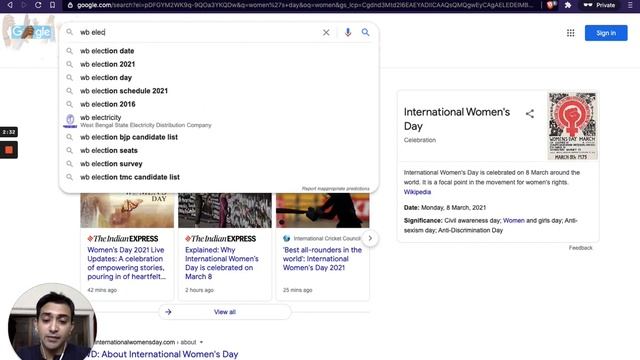Click the West Bengal electricity company logo
The width and height of the screenshot is (640, 360).
tap(70, 121)
